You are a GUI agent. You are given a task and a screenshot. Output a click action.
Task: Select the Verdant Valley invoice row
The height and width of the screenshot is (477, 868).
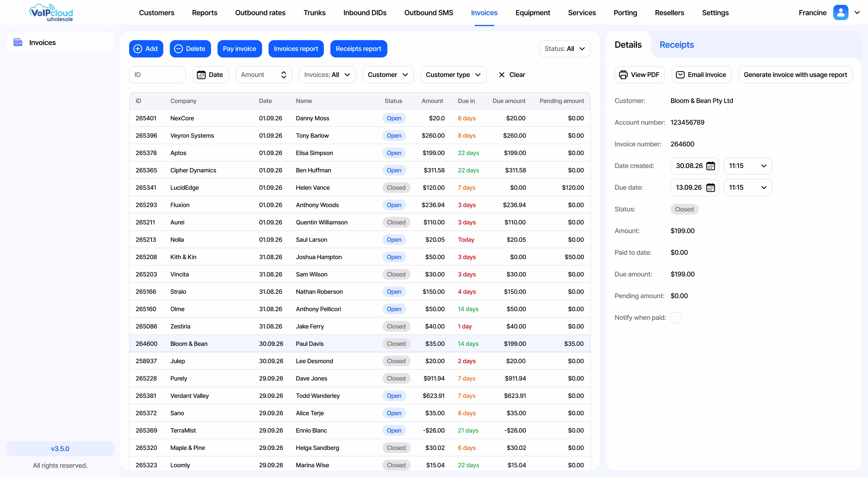pos(360,396)
